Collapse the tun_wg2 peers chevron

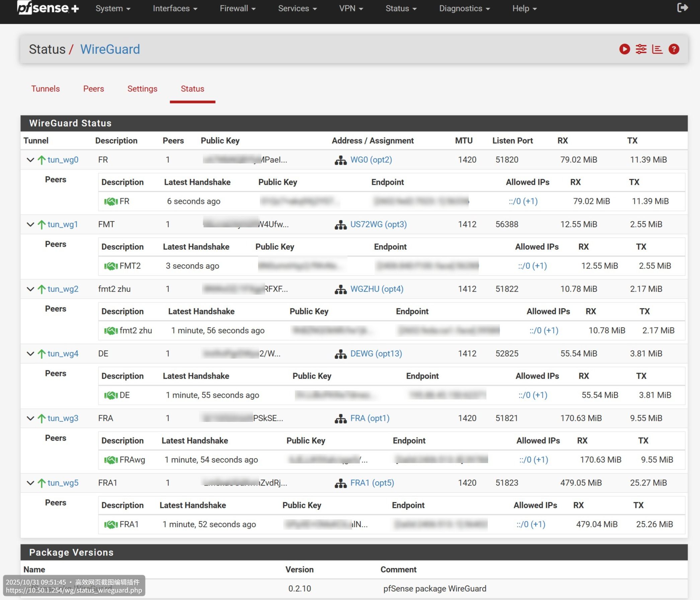click(30, 289)
